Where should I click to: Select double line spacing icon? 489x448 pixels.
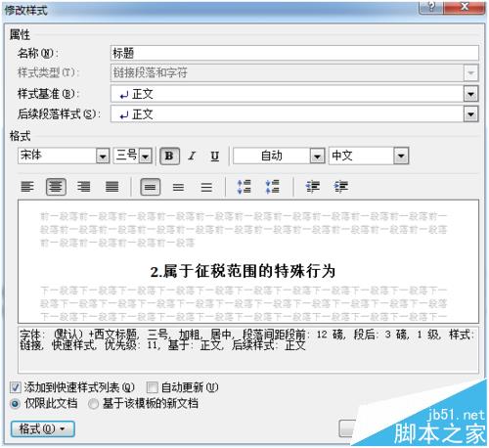[x=206, y=187]
